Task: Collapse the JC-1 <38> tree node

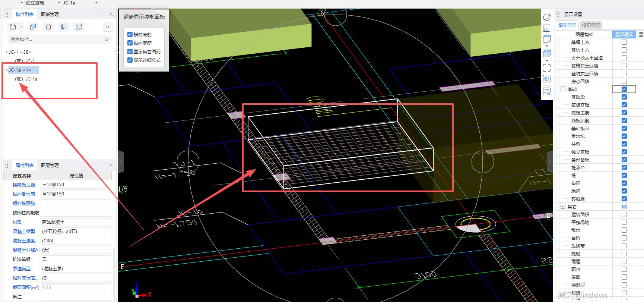Action: pos(7,52)
